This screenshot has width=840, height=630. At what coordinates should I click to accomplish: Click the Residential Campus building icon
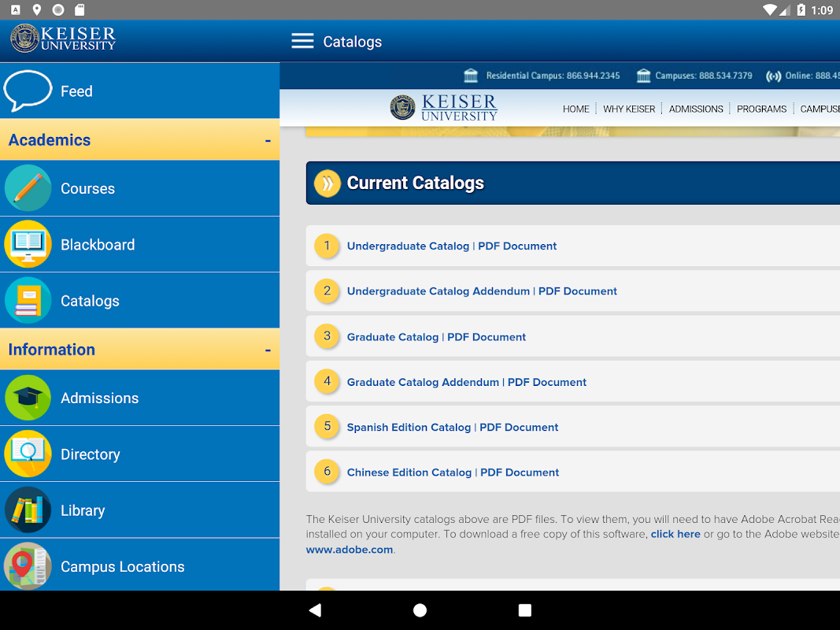point(471,76)
